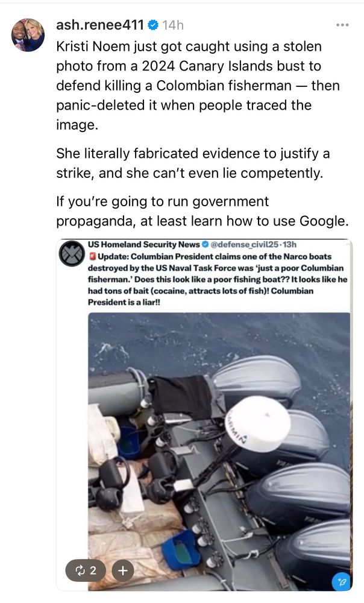Screen dimensions: 364x603
Task: Click the paragraph starting 'Kristi Noem just got caught'
Action: 198,86
